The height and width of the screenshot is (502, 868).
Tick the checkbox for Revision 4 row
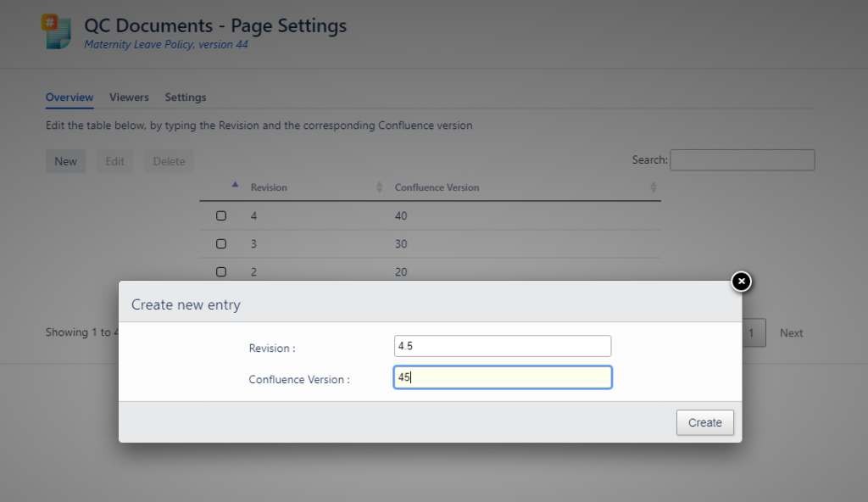point(221,216)
